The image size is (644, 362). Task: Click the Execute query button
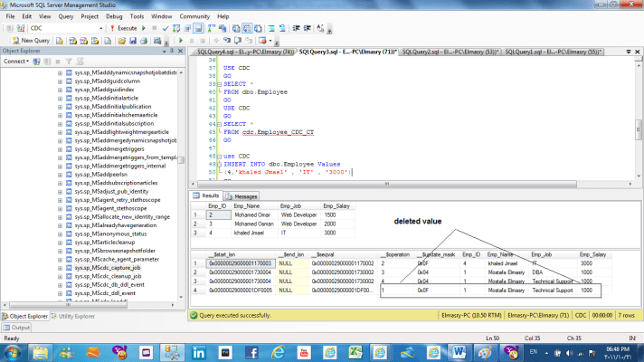pyautogui.click(x=127, y=28)
